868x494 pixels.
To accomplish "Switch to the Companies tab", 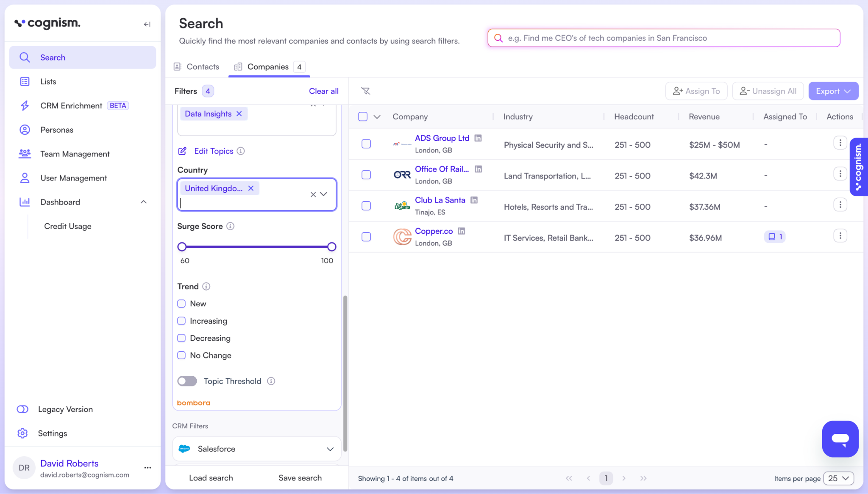I will pos(269,67).
